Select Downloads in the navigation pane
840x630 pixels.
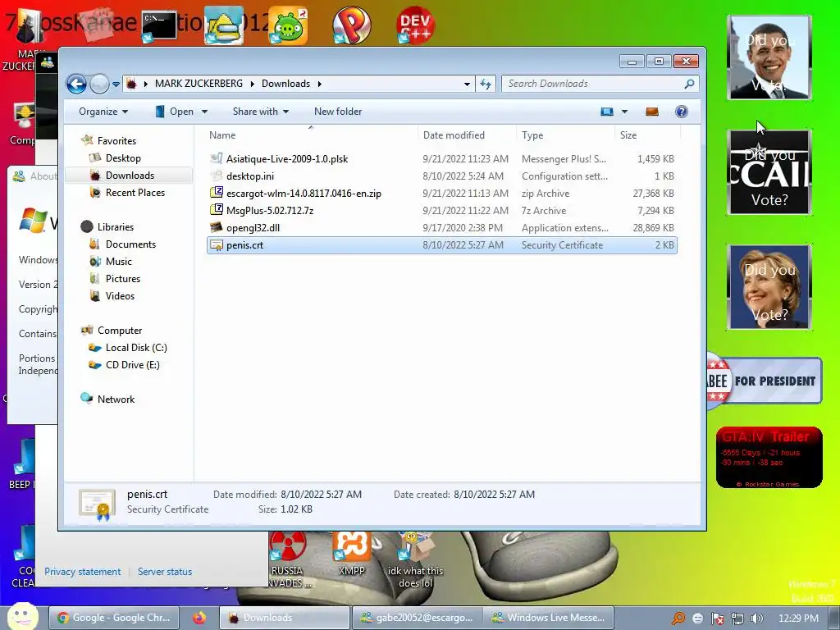pos(129,176)
